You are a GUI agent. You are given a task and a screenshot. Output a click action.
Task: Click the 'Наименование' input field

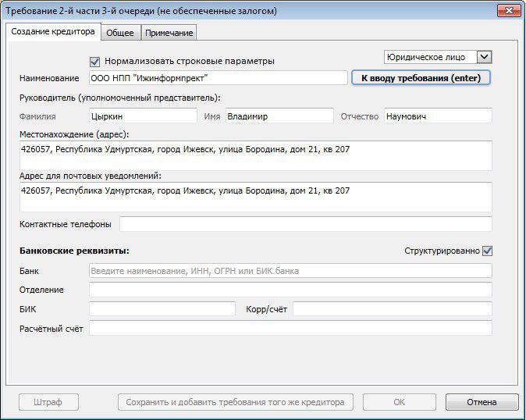[217, 78]
